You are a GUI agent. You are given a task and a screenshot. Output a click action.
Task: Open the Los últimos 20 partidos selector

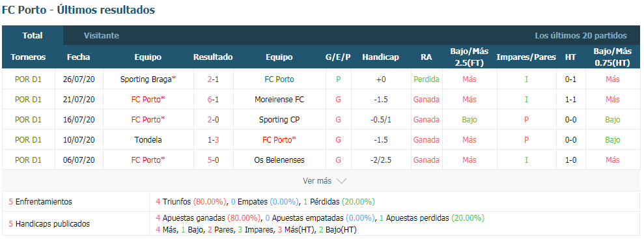(x=581, y=36)
